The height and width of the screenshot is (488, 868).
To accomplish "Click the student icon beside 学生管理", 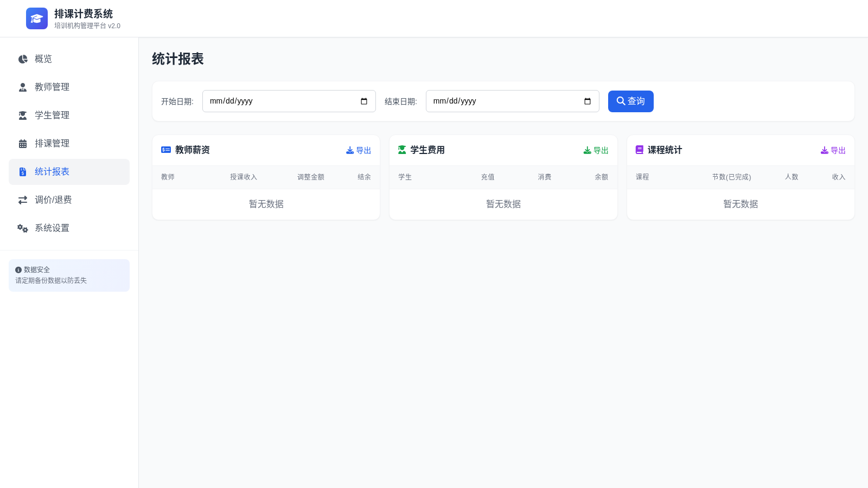I will coord(23,115).
